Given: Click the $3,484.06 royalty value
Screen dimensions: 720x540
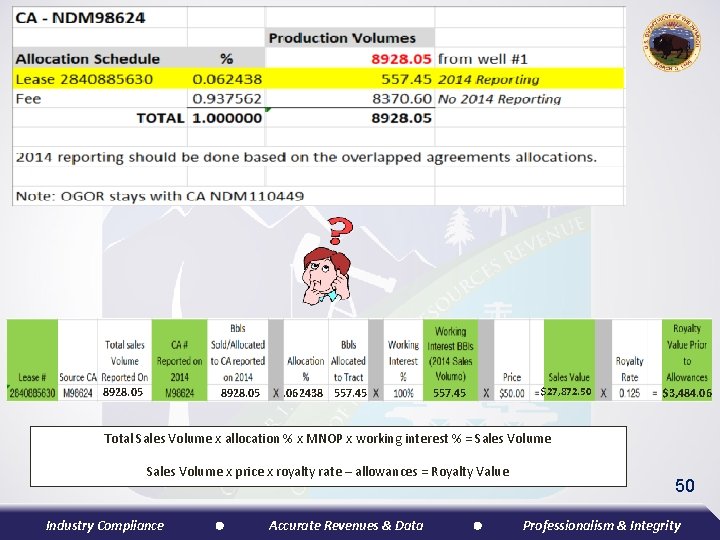Looking at the screenshot, I should (x=687, y=393).
